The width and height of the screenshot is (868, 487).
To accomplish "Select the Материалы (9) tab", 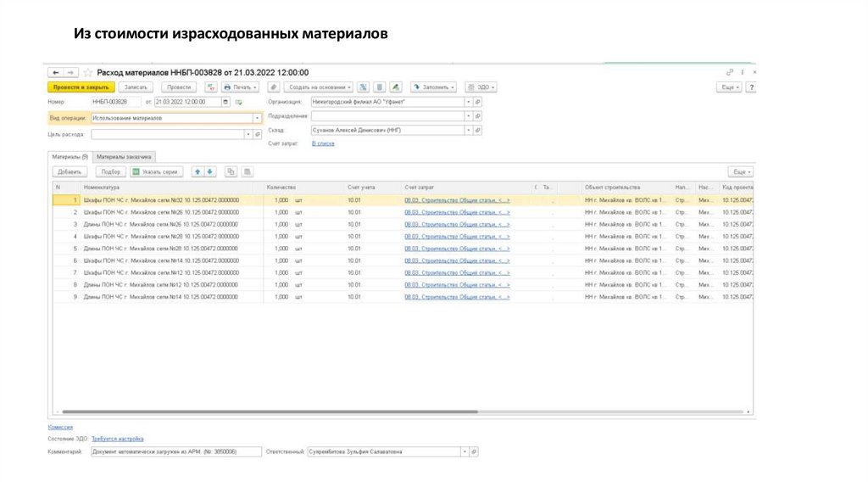I will [69, 157].
